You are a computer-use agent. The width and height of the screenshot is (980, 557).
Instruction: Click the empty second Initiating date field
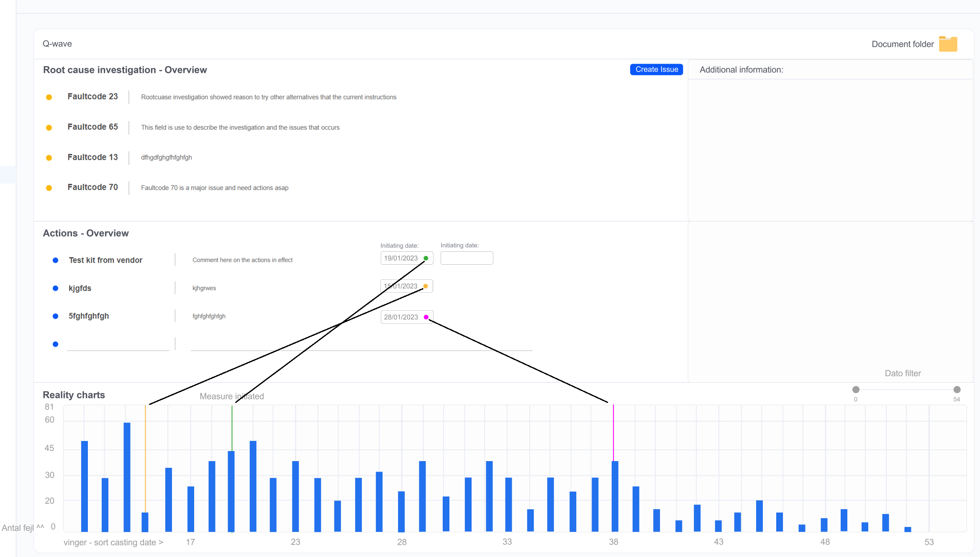pyautogui.click(x=467, y=258)
